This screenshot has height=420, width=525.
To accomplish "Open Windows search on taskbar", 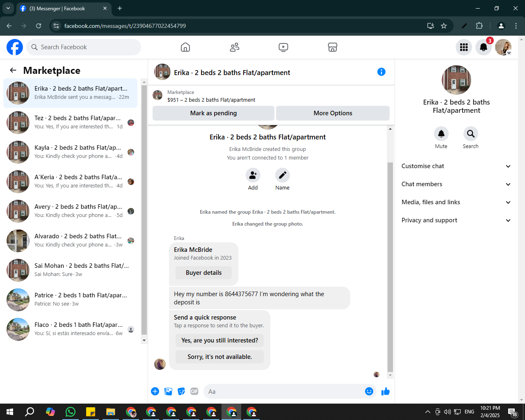I will tap(30, 412).
